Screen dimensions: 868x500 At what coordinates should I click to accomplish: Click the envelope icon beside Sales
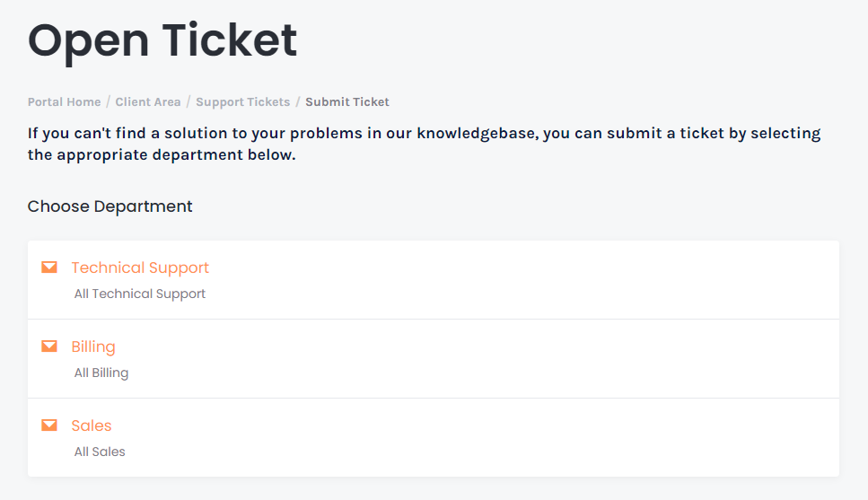coord(49,425)
